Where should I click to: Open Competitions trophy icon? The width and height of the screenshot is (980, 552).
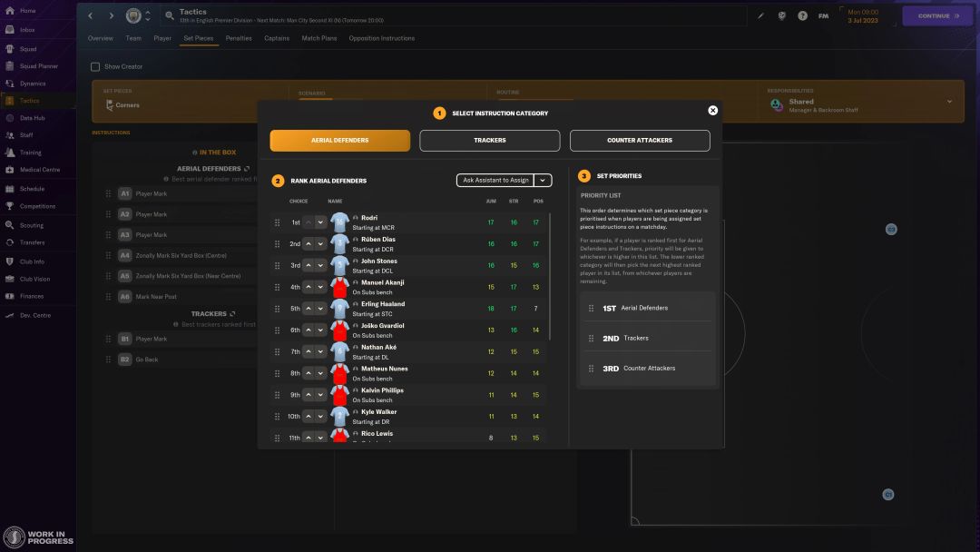pyautogui.click(x=10, y=206)
